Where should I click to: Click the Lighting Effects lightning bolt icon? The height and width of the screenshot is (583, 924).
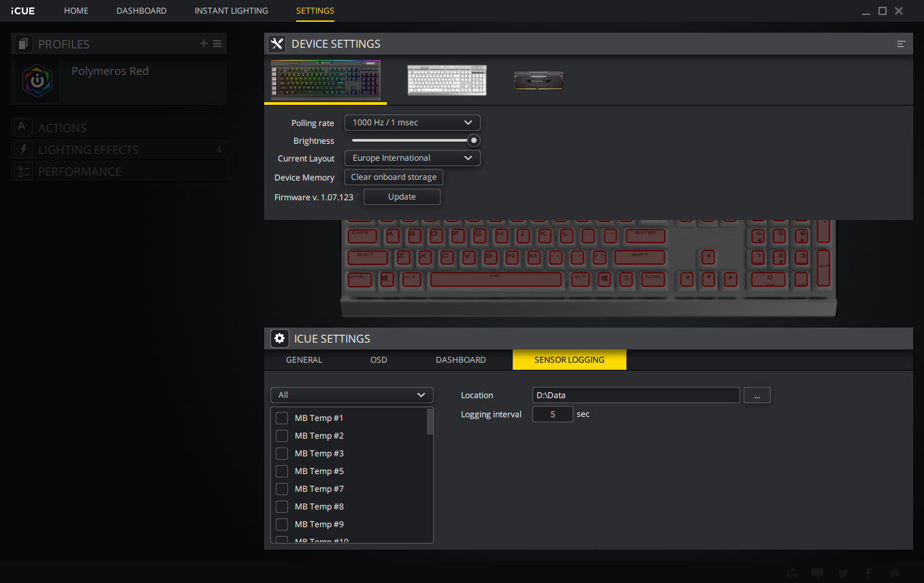click(23, 150)
